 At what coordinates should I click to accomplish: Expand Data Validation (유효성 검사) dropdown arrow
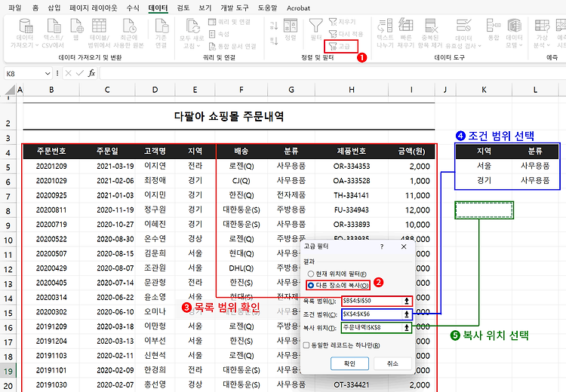(x=479, y=46)
